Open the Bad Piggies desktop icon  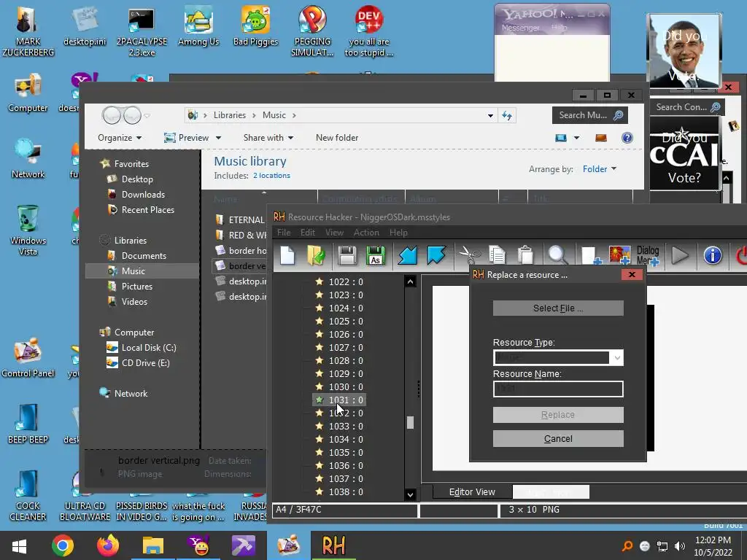pyautogui.click(x=255, y=26)
